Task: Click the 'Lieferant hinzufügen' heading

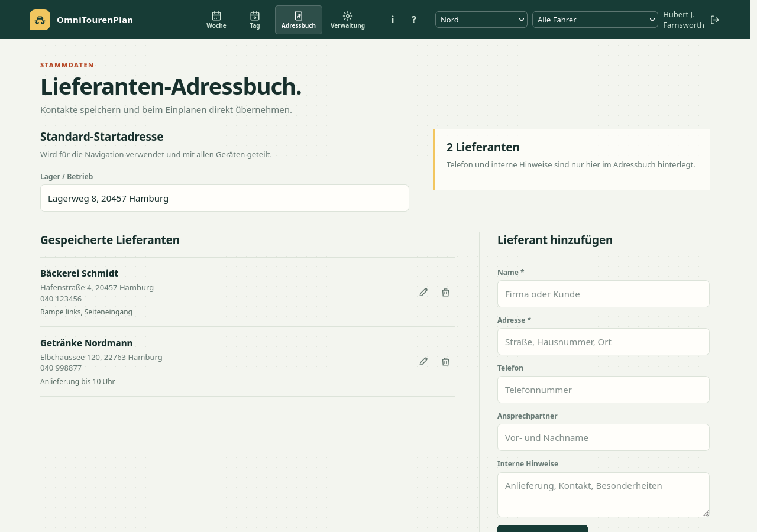Action: [555, 240]
